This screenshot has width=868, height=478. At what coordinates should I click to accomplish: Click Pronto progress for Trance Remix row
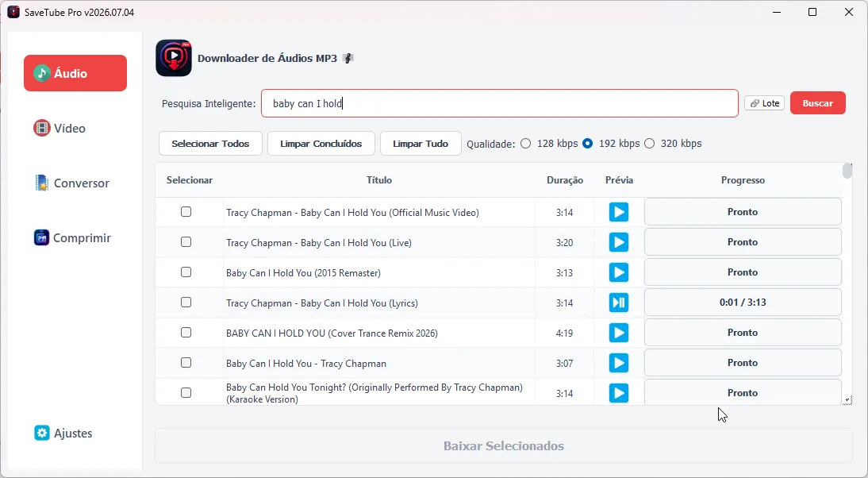point(743,333)
